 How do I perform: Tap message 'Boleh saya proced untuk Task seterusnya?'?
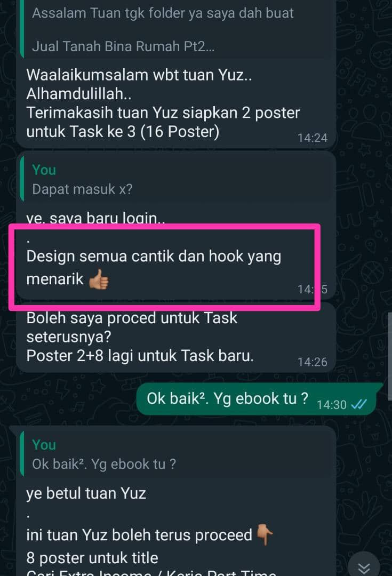tap(132, 327)
